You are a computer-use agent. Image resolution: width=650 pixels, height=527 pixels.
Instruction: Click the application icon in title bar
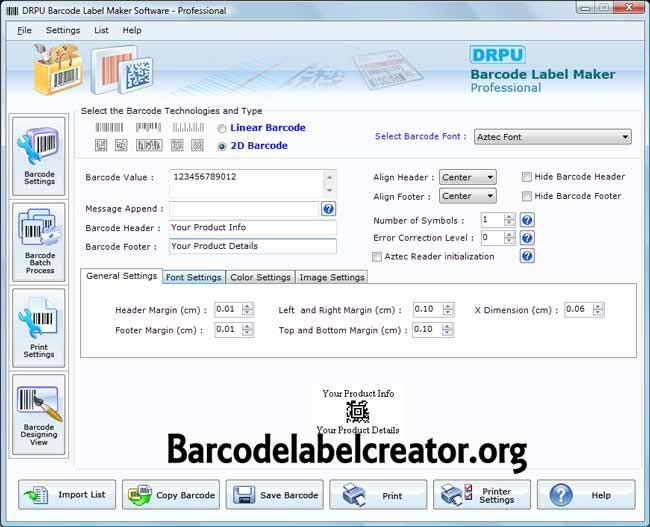pyautogui.click(x=12, y=11)
